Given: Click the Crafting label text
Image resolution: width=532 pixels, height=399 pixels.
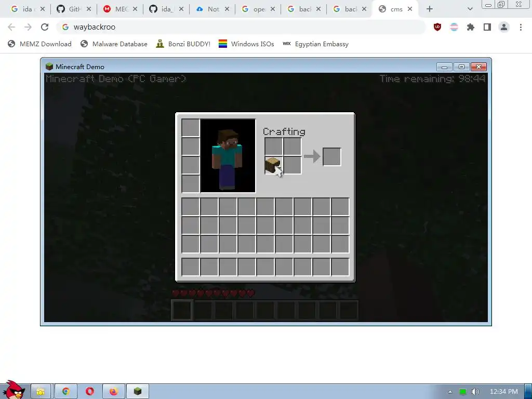Looking at the screenshot, I should click(x=284, y=131).
